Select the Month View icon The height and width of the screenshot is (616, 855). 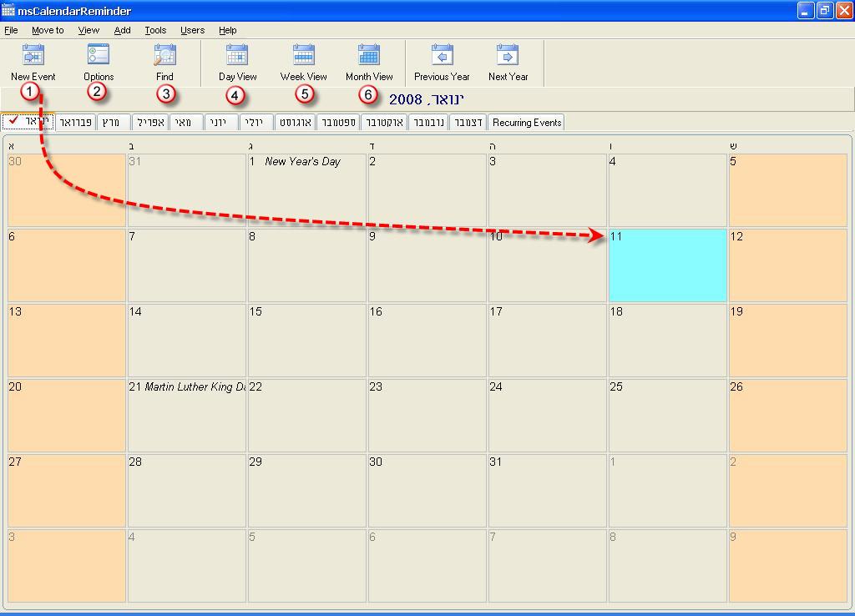[x=369, y=56]
